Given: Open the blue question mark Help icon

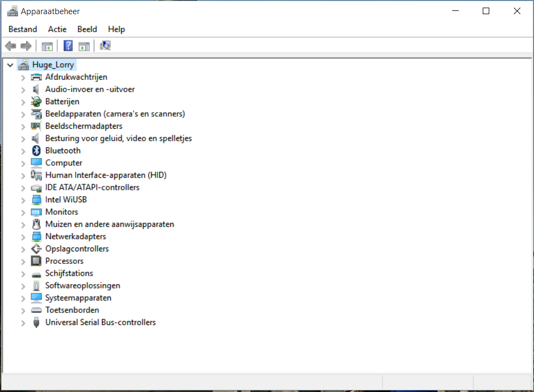Looking at the screenshot, I should coord(68,46).
